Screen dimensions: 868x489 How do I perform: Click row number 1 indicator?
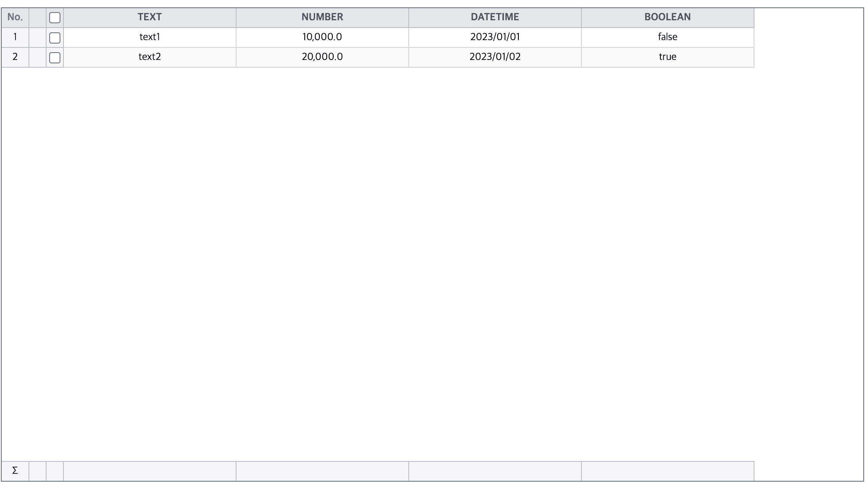tap(15, 38)
